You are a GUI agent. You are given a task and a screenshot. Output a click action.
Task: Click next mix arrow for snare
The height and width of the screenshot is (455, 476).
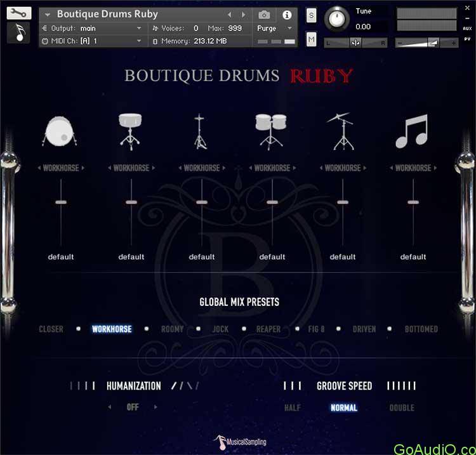click(154, 168)
